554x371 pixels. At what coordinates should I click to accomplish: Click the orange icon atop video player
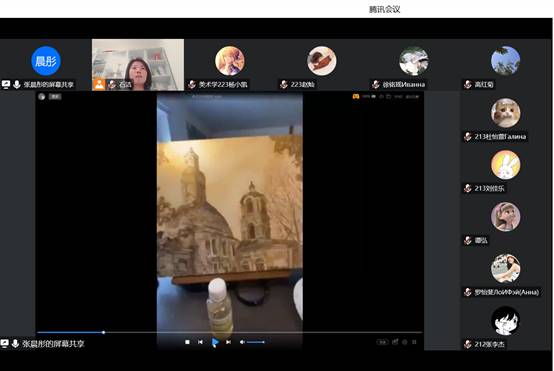click(356, 96)
